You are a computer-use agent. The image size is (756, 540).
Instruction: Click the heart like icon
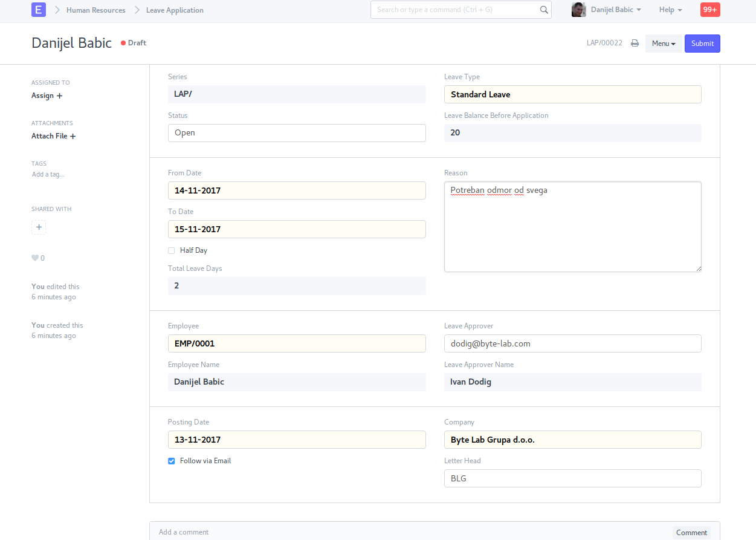click(x=35, y=258)
